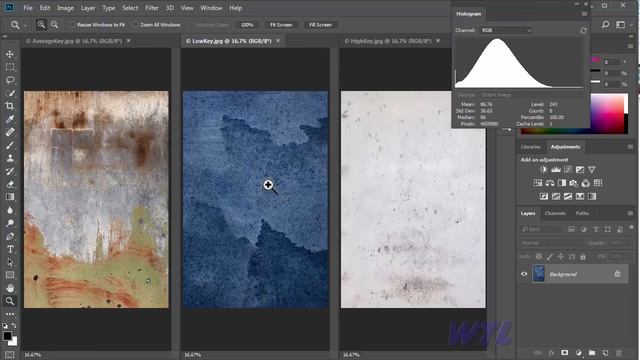
Task: Toggle Lock all in Layers panel
Action: pyautogui.click(x=583, y=256)
